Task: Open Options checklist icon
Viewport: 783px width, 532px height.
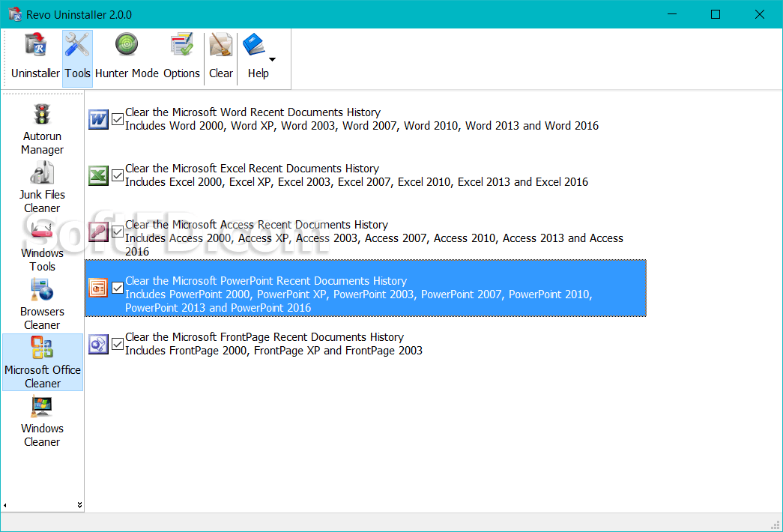Action: click(x=181, y=45)
